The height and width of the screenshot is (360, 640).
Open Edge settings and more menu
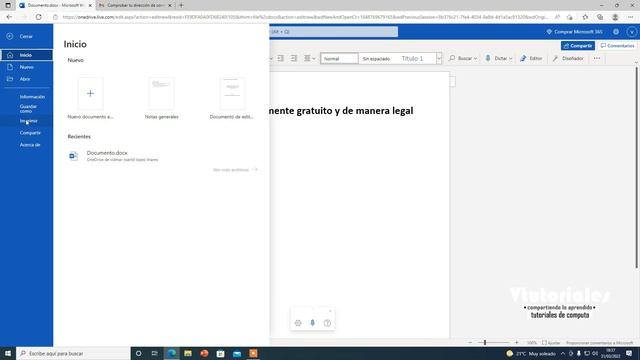tap(631, 17)
